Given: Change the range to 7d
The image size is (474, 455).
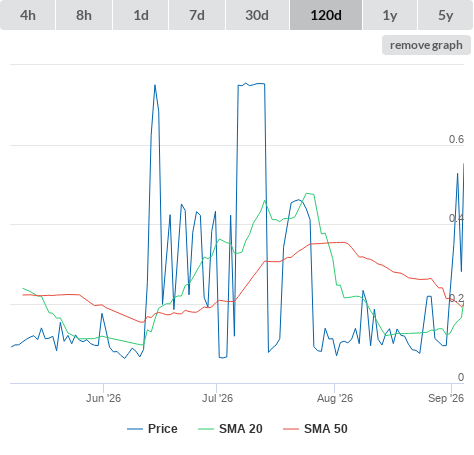Looking at the screenshot, I should (197, 15).
